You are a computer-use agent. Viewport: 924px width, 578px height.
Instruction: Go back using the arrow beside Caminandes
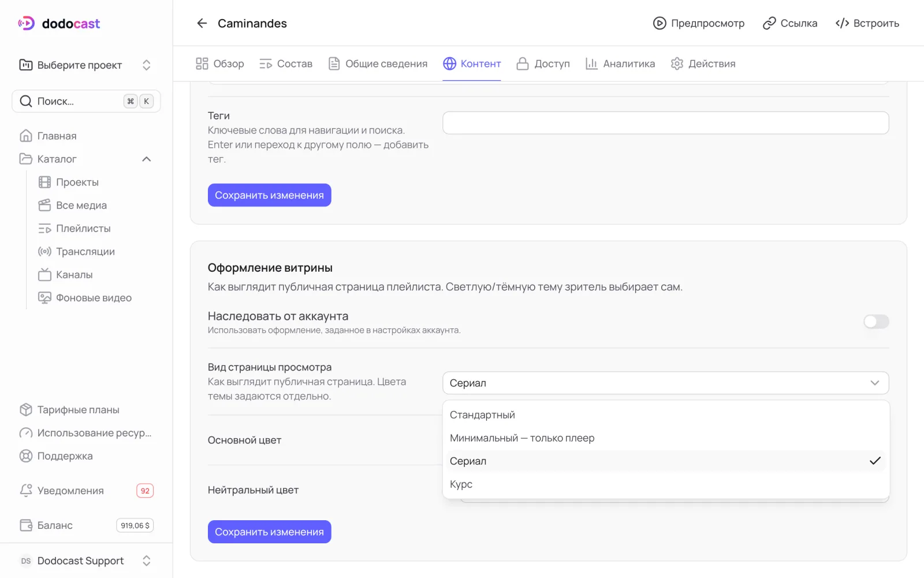pos(202,23)
